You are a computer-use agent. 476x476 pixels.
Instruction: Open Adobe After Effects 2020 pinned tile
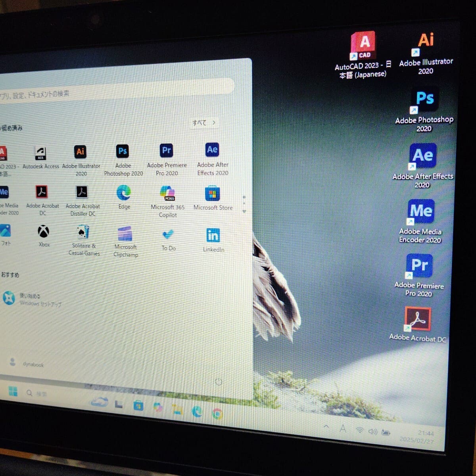213,159
